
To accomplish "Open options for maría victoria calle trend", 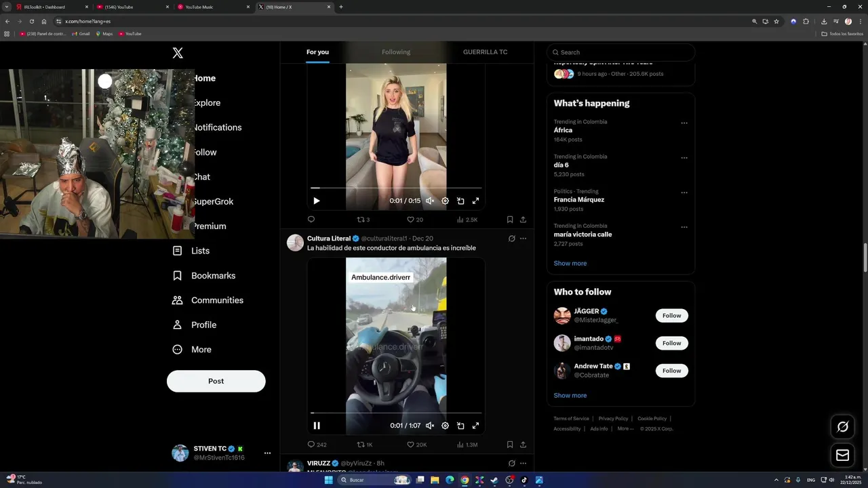I will (x=684, y=227).
